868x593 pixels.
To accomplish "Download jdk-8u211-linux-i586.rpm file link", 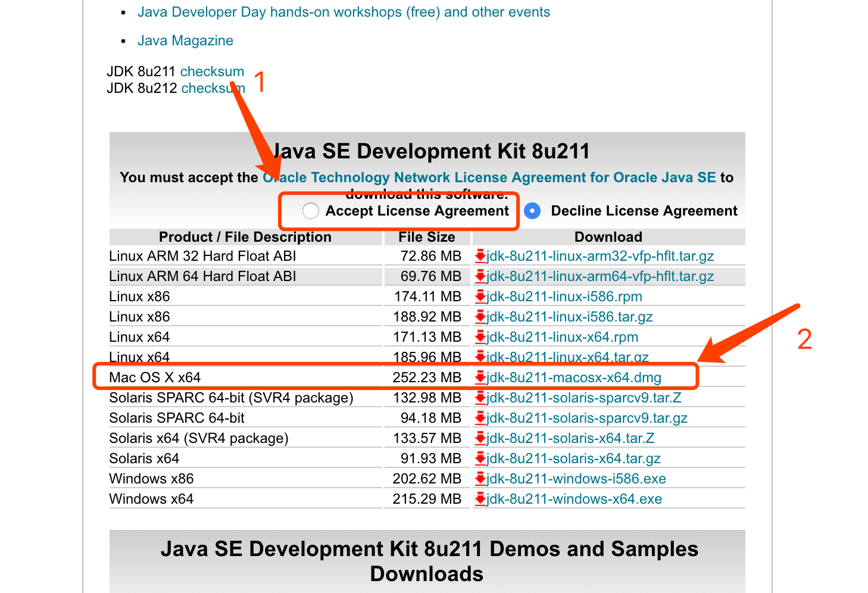I will point(564,296).
